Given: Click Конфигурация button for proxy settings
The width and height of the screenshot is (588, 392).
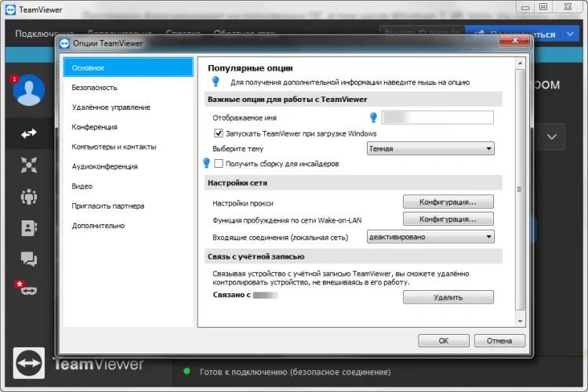Looking at the screenshot, I should click(448, 201).
